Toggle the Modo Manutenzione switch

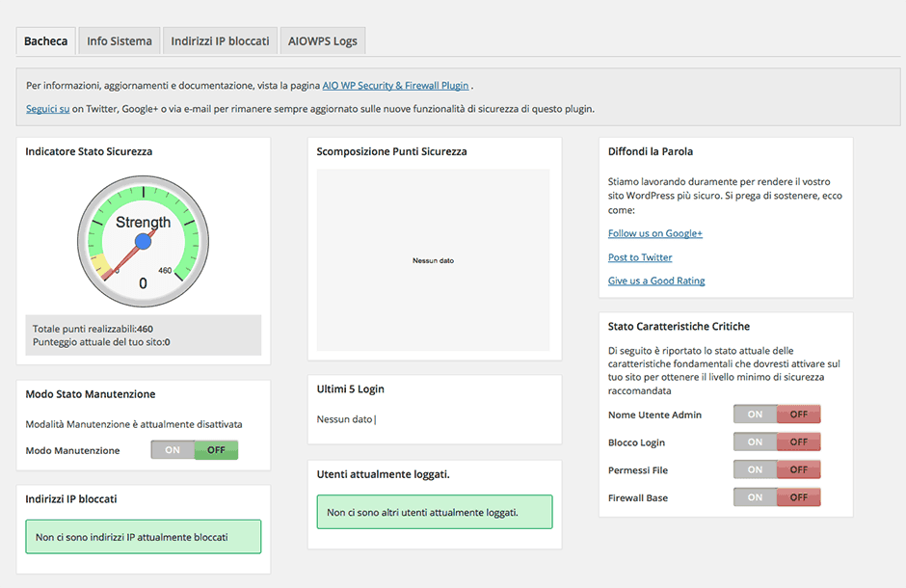[x=195, y=450]
